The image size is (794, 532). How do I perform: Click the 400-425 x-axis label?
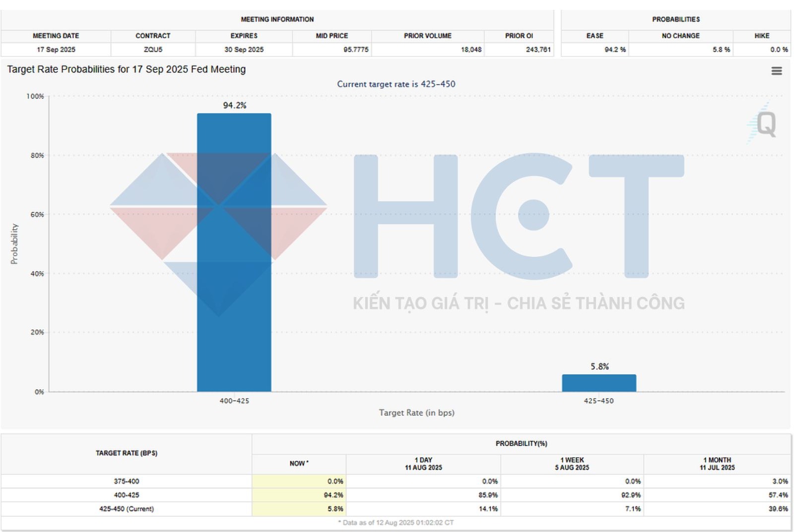234,401
